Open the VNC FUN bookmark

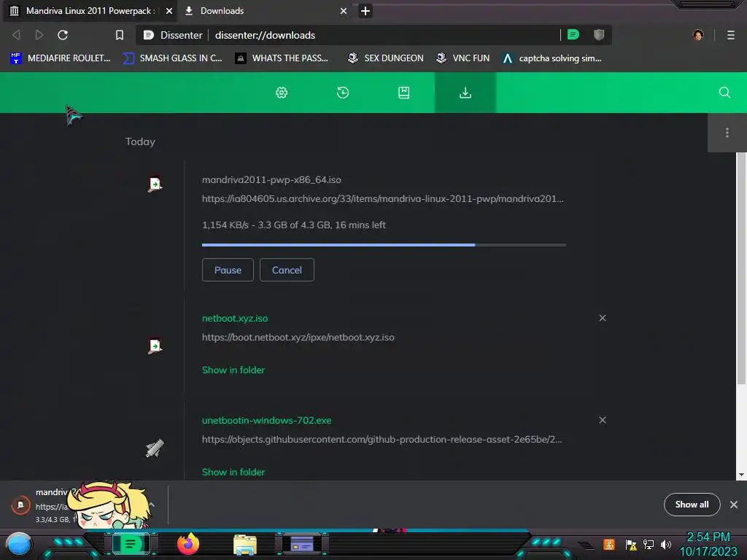[463, 58]
